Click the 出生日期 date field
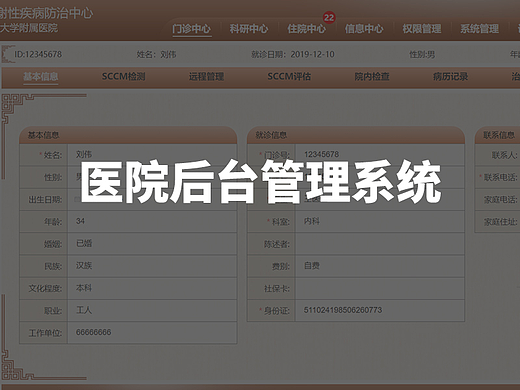Viewport: 520px width, 390px height. pyautogui.click(x=152, y=199)
